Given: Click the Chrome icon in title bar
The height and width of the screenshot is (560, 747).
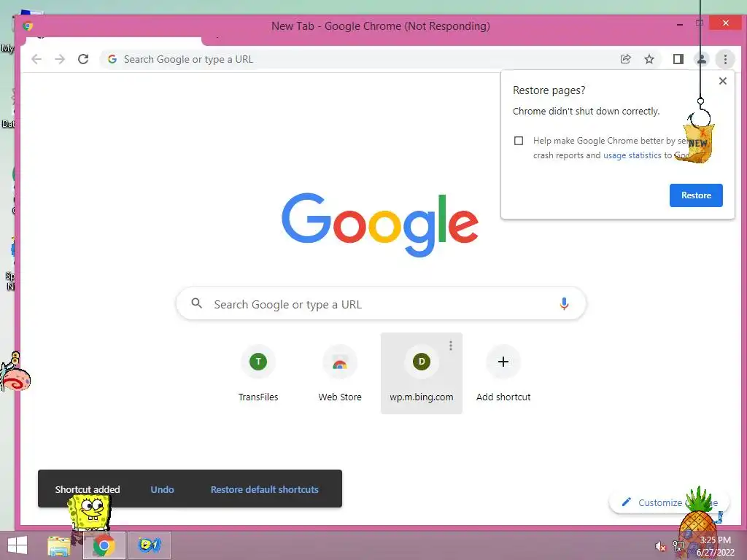Looking at the screenshot, I should (28, 26).
